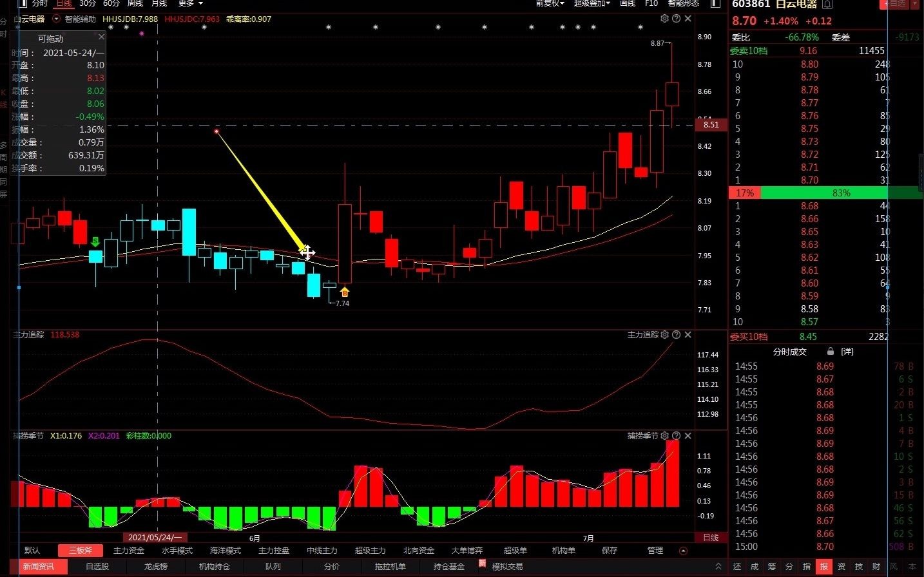
Task: Select the 默认 indicator template
Action: [x=32, y=551]
